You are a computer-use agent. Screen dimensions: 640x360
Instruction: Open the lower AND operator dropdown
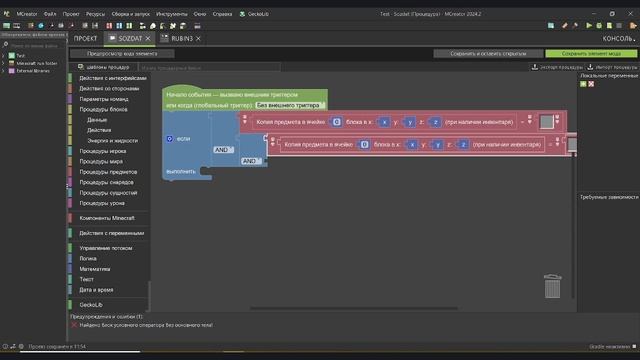click(x=251, y=161)
